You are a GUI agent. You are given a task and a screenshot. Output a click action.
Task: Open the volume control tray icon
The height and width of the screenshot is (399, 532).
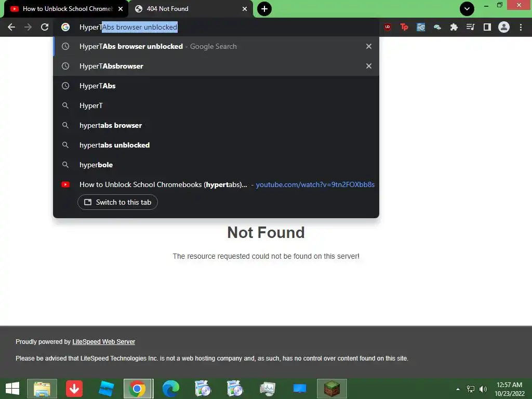click(x=483, y=389)
